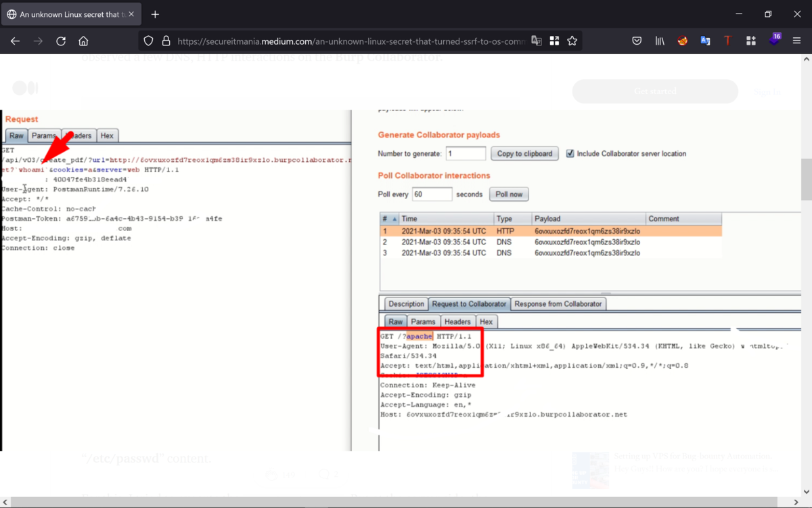812x508 pixels.
Task: Open a new browser tab
Action: [x=155, y=14]
